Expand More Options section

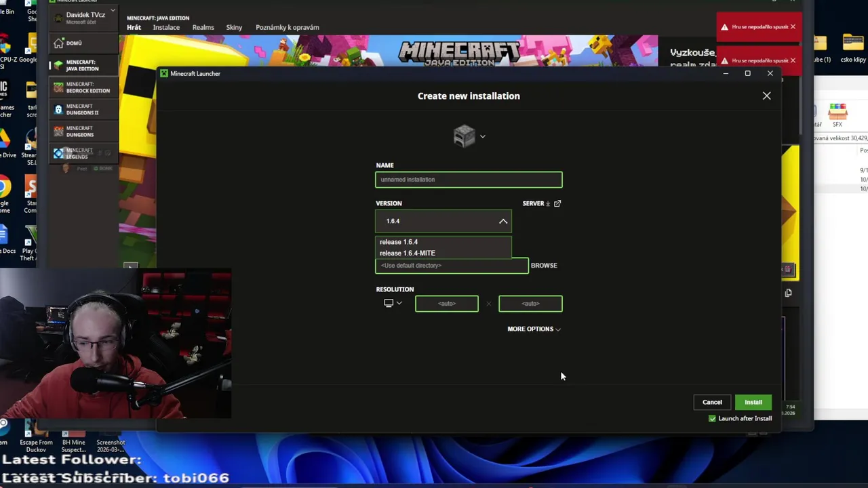click(x=534, y=329)
